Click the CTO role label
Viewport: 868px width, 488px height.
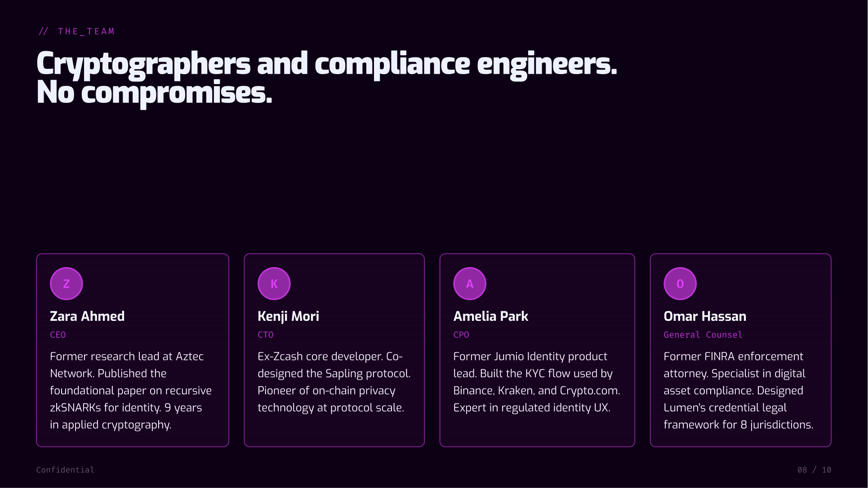point(266,335)
